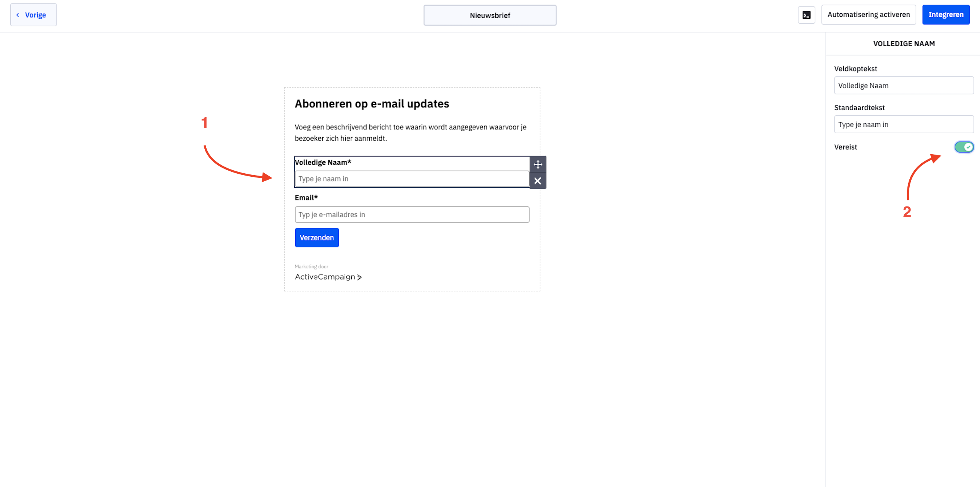980x487 pixels.
Task: Remove the Volledige Naam field with X icon
Action: [538, 181]
